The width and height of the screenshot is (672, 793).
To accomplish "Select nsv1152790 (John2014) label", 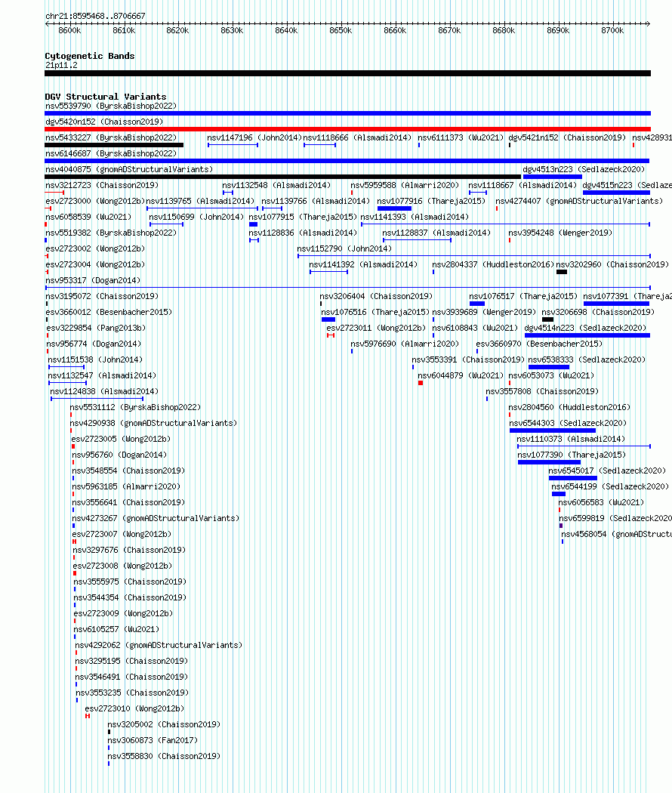I will click(x=344, y=248).
